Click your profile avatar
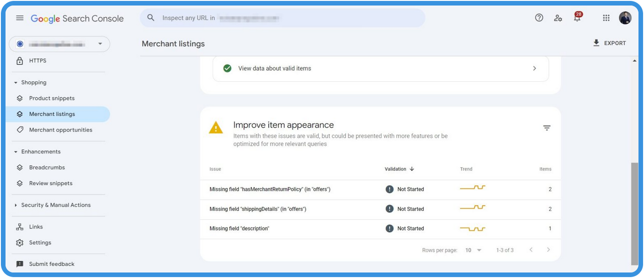 [626, 17]
